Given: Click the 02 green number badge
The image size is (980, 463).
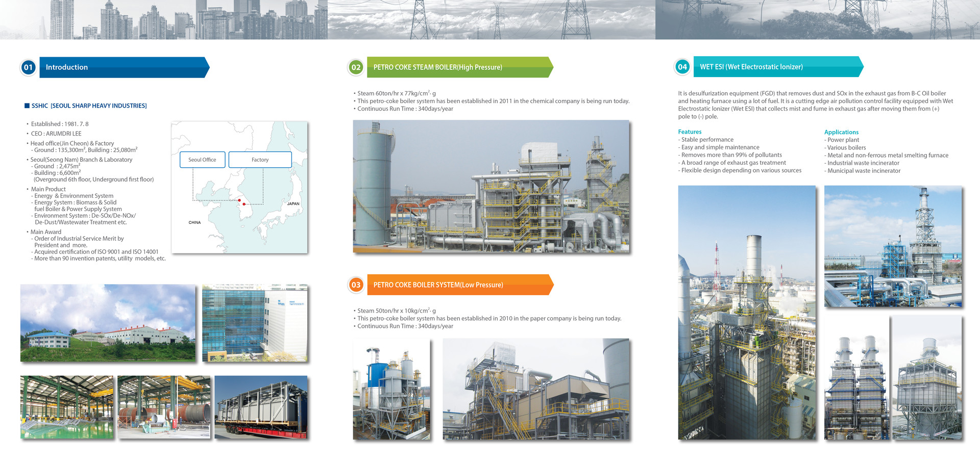Looking at the screenshot, I should pyautogui.click(x=356, y=67).
